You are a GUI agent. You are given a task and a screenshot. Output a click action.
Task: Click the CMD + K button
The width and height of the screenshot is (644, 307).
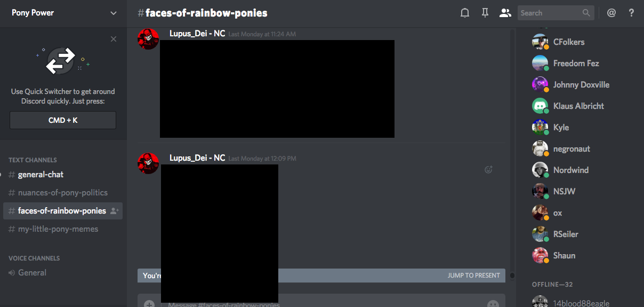click(x=63, y=120)
